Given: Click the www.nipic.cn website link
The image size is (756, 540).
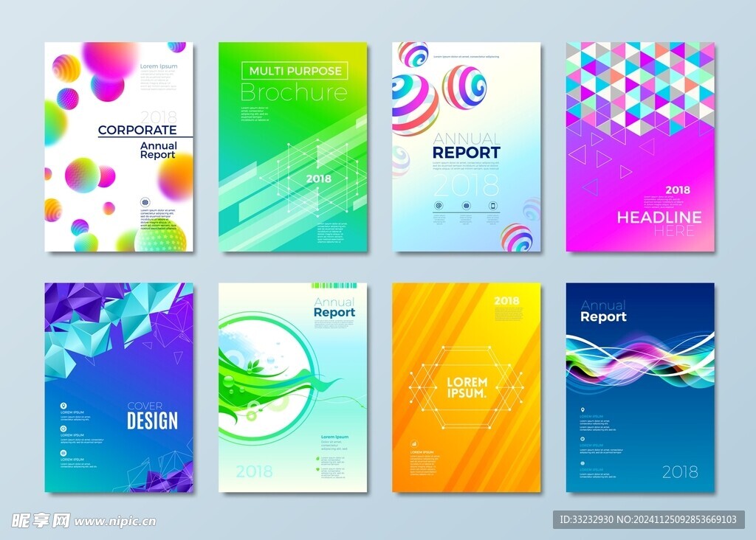Looking at the screenshot, I should pyautogui.click(x=115, y=521).
